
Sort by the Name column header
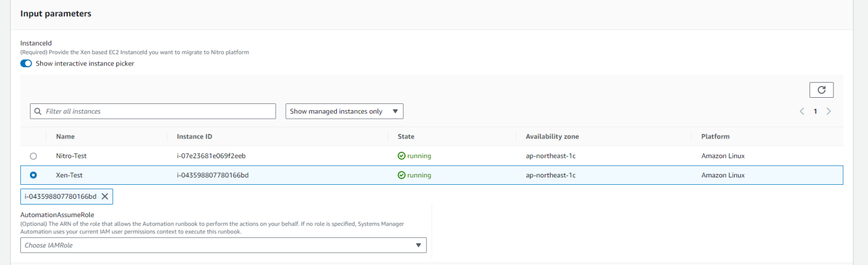(65, 137)
